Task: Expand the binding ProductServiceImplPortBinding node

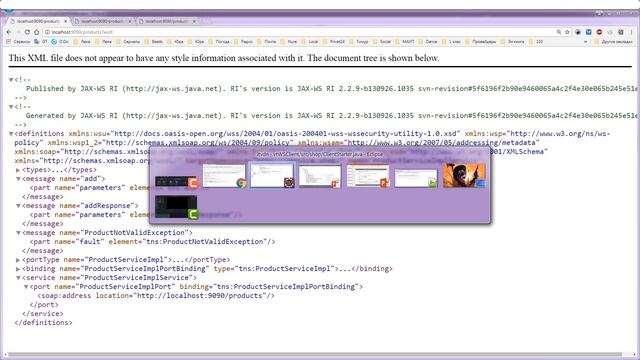Action: click(x=18, y=269)
